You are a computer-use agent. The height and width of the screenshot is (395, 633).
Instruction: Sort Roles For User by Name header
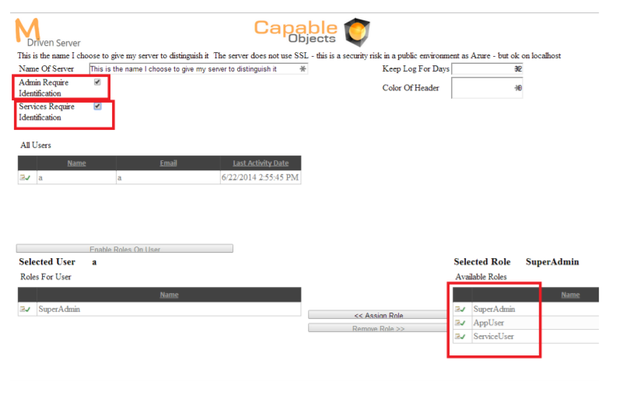pyautogui.click(x=169, y=295)
